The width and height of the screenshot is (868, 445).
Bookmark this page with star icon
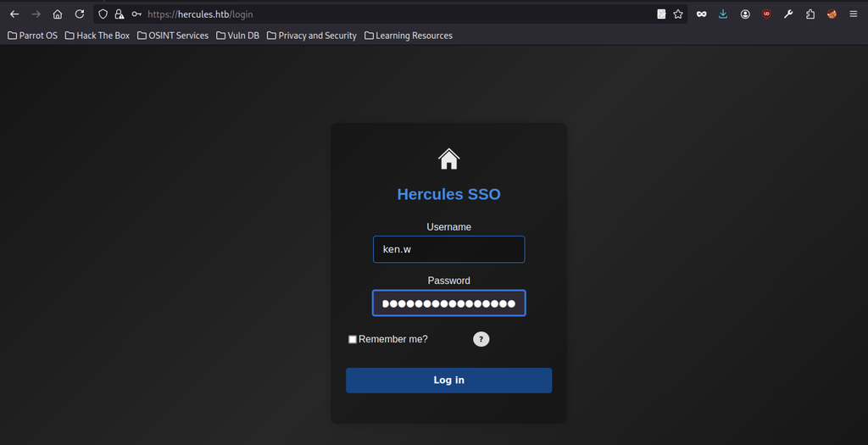point(678,14)
